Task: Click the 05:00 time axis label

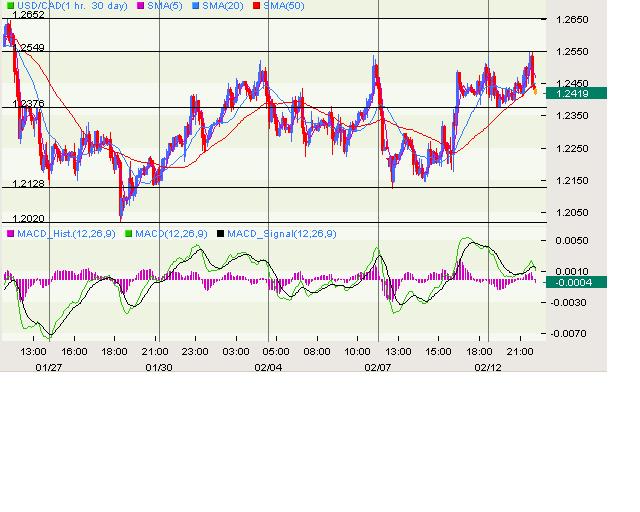Action: click(x=276, y=352)
